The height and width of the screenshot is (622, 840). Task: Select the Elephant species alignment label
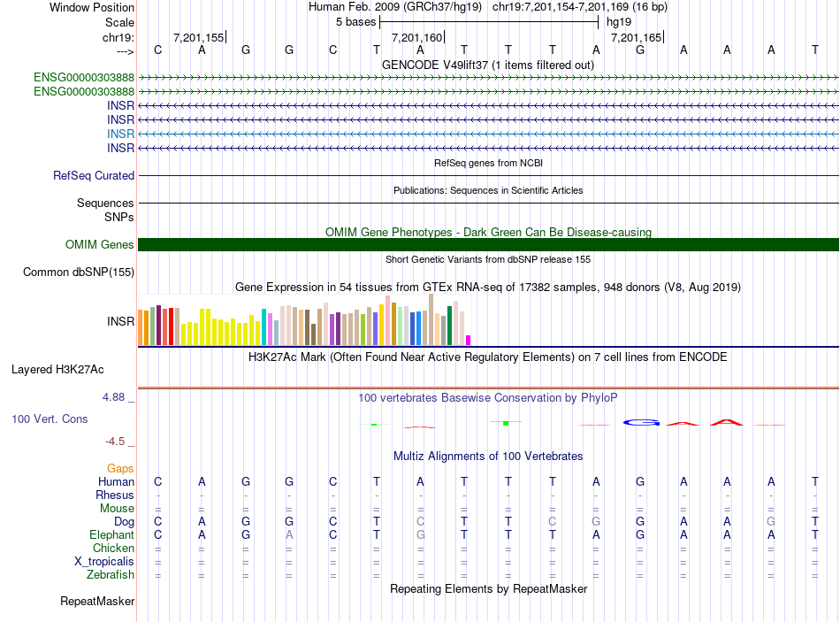[x=111, y=535]
